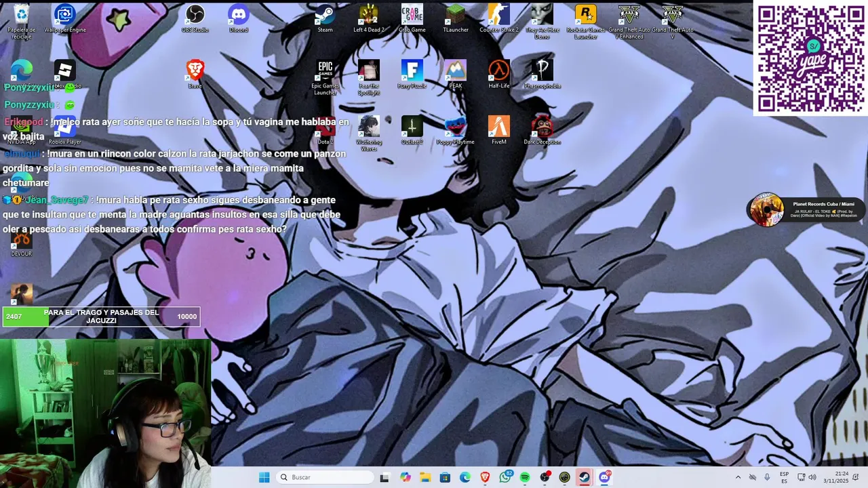Open the Papelera de reciclaje desktop icon

coord(22,19)
